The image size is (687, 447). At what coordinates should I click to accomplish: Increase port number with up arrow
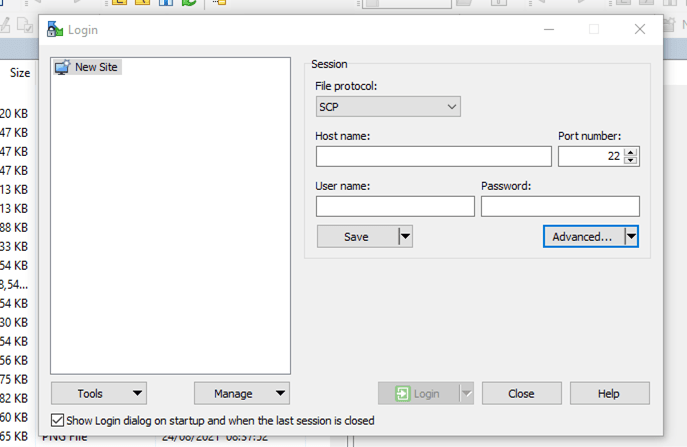(x=631, y=152)
